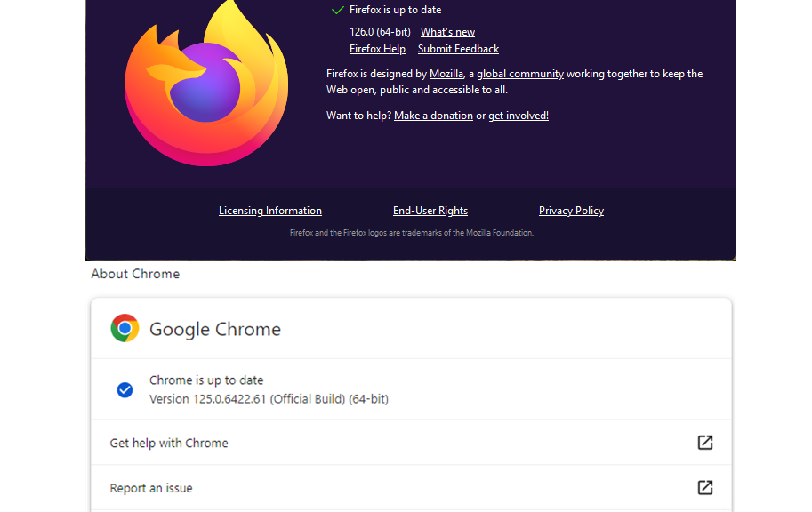Click the large Firefox logo
The height and width of the screenshot is (512, 812).
[206, 85]
